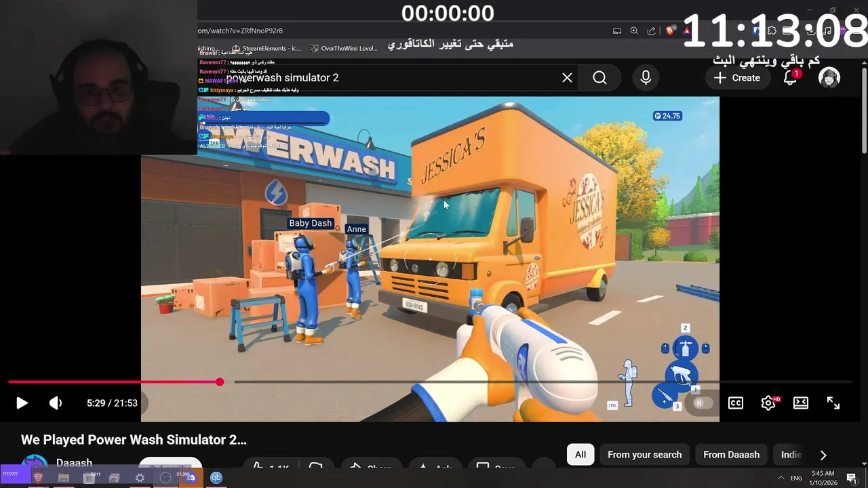The image size is (868, 488).
Task: Open the Brave Rewards triangle icon
Action: (x=688, y=30)
